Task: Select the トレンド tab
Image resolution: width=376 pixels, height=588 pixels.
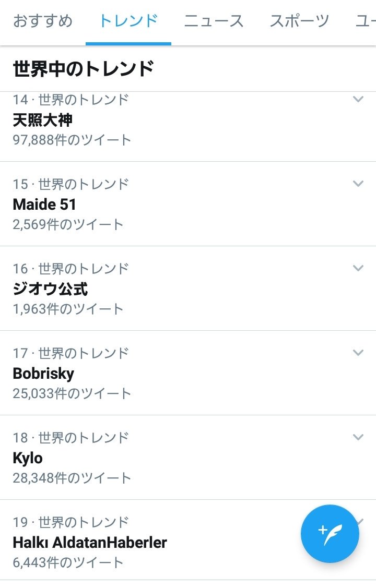Action: 128,21
